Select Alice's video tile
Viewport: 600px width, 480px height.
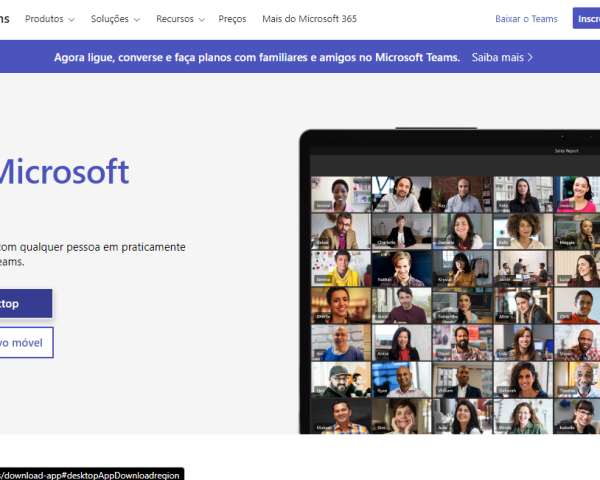coord(523,305)
